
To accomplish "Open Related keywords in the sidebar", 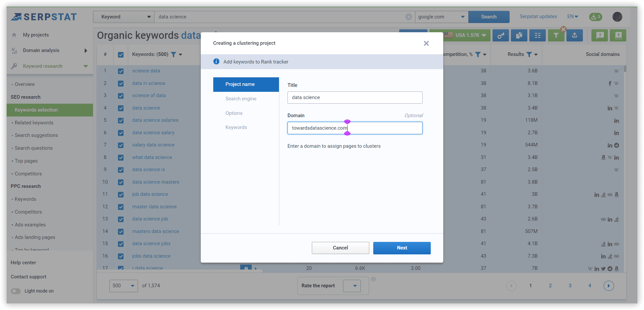I will [x=34, y=123].
